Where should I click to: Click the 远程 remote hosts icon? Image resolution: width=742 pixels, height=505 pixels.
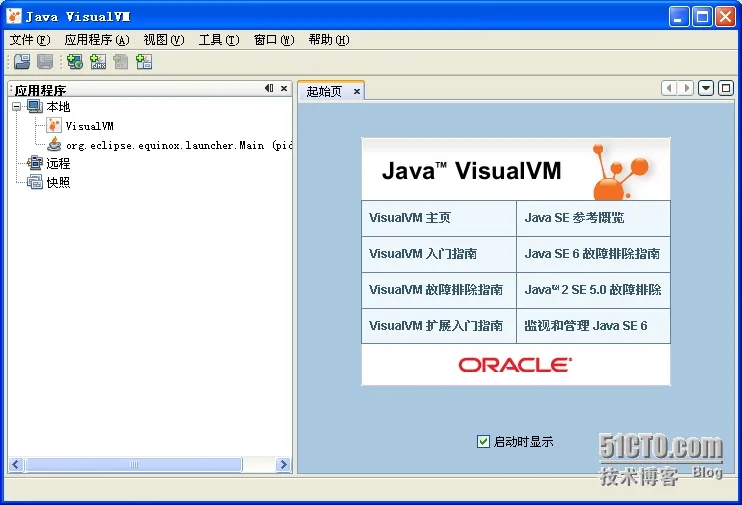point(35,163)
